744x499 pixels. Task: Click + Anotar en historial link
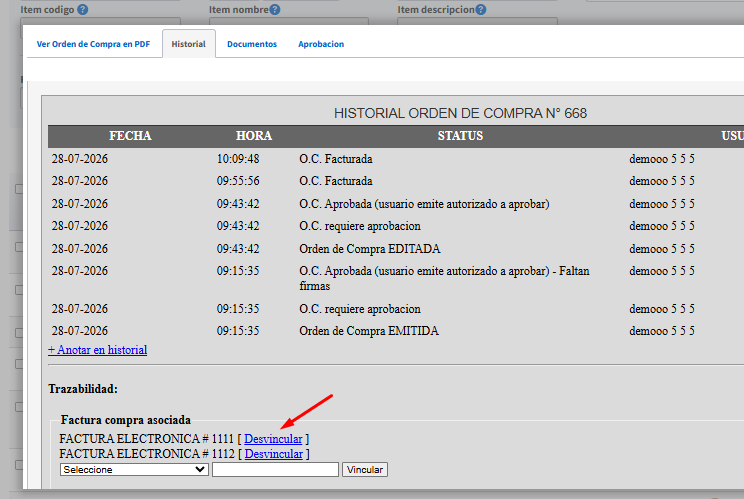click(x=97, y=350)
